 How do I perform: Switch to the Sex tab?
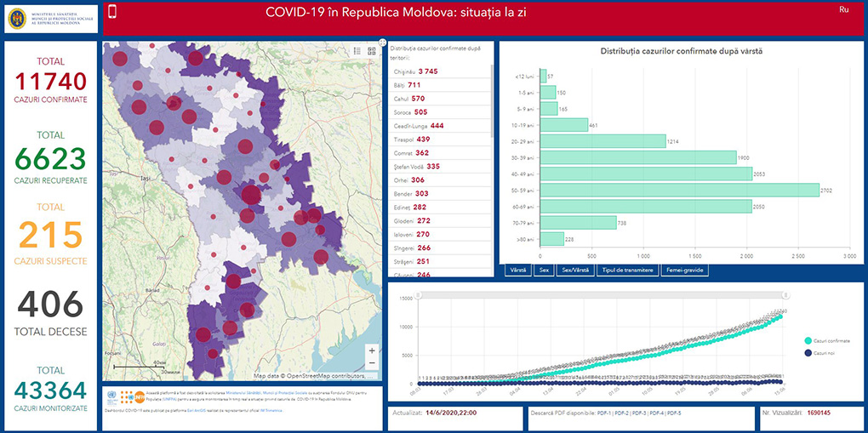click(x=544, y=270)
